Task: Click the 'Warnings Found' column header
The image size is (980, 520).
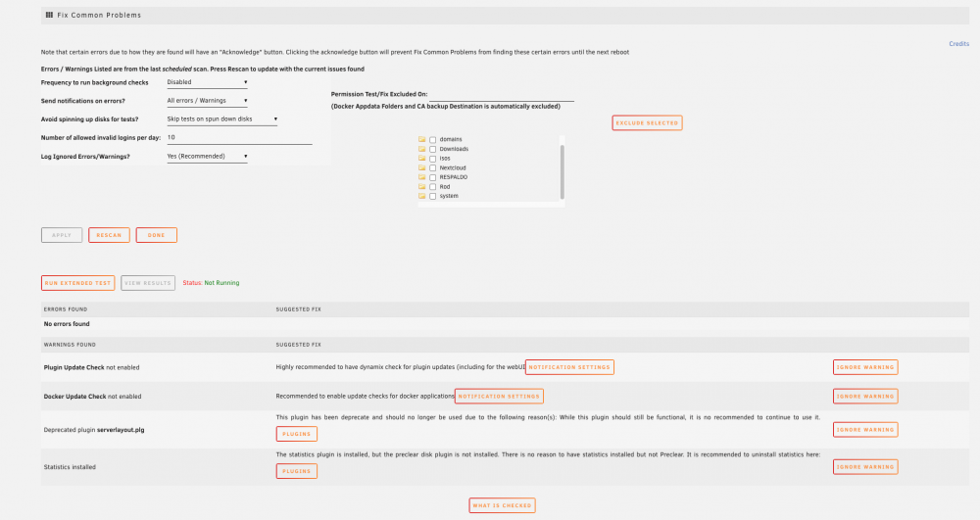Action: pyautogui.click(x=70, y=345)
